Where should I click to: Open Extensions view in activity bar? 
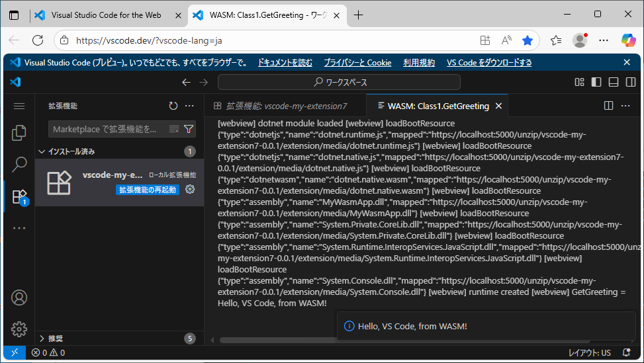coord(19,196)
